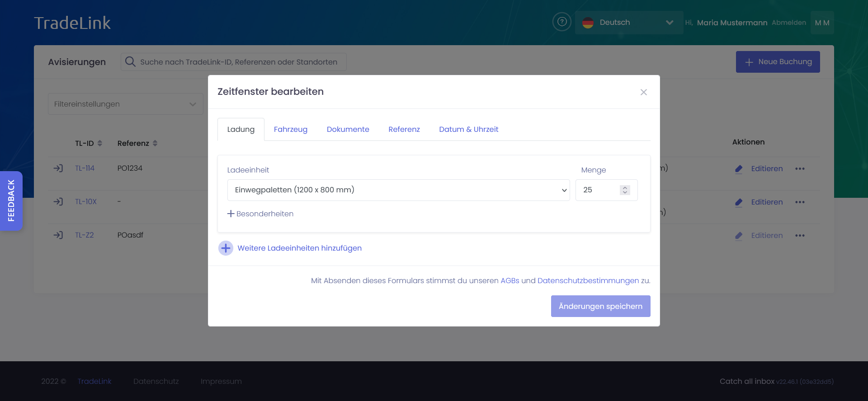Open three-dot menu for TL-Z2 row
Viewport: 868px width, 401px height.
pos(800,236)
